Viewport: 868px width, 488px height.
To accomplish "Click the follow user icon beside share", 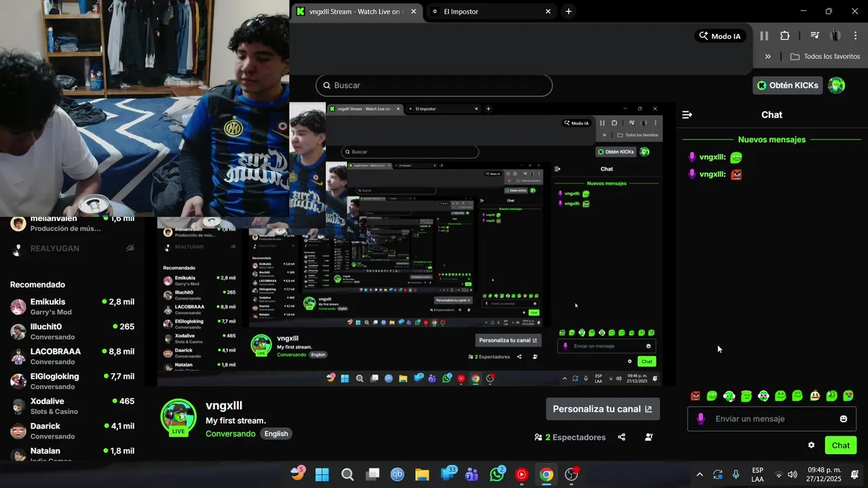I will click(x=649, y=437).
